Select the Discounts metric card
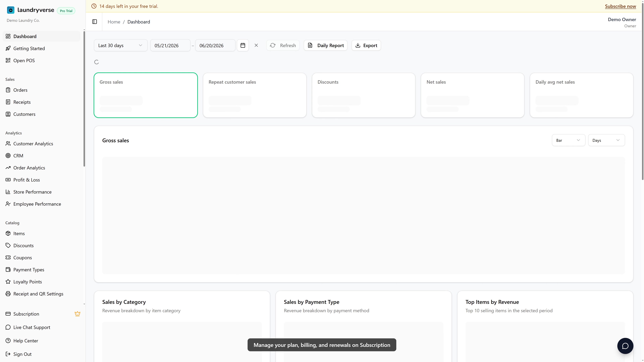The image size is (644, 362). tap(363, 95)
